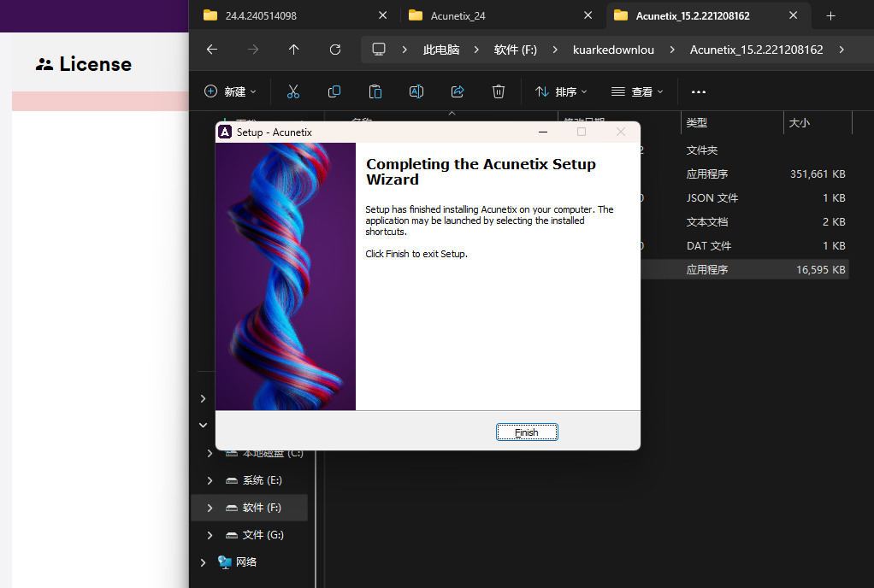Open the 排序 (Sort) dropdown

[561, 91]
